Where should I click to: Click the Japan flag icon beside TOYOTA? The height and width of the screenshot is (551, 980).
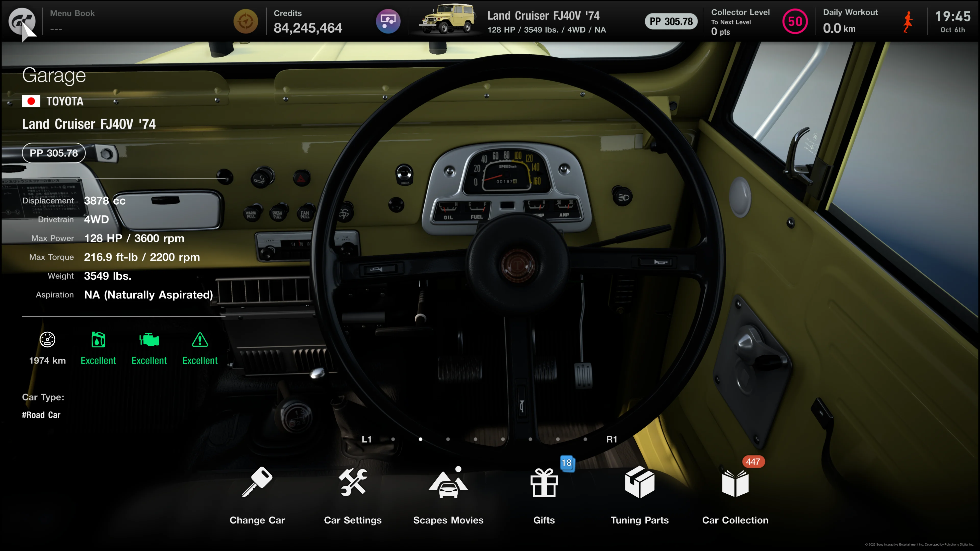[x=31, y=101]
